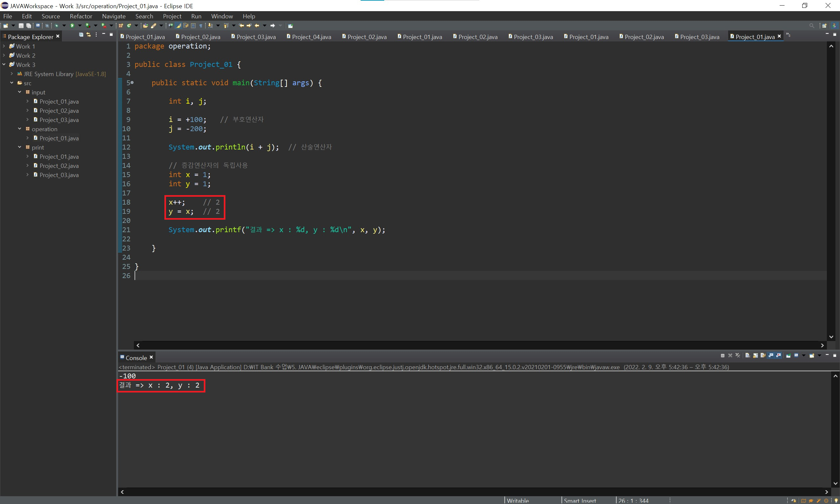Toggle Link with Editor in Package Explorer
Screen dimensions: 840x504
(89, 35)
